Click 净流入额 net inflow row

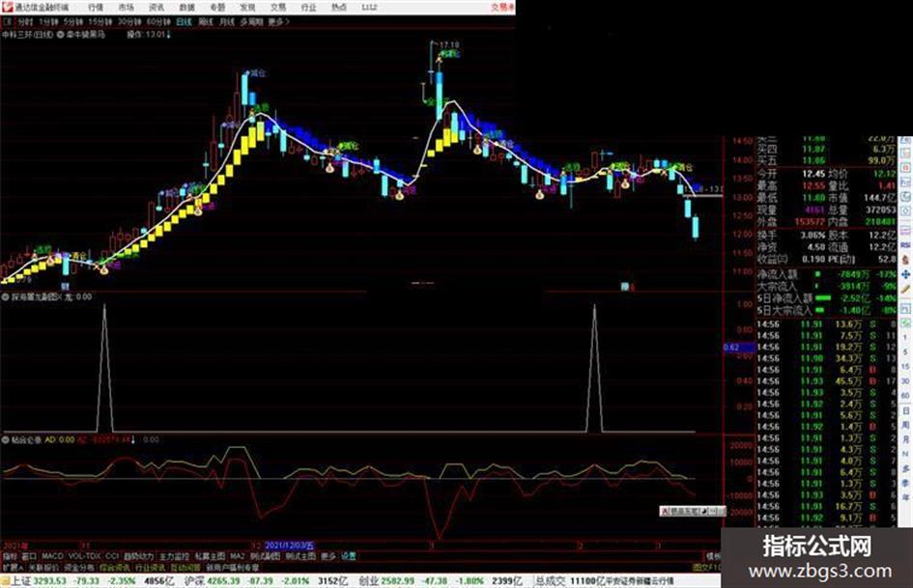click(827, 273)
